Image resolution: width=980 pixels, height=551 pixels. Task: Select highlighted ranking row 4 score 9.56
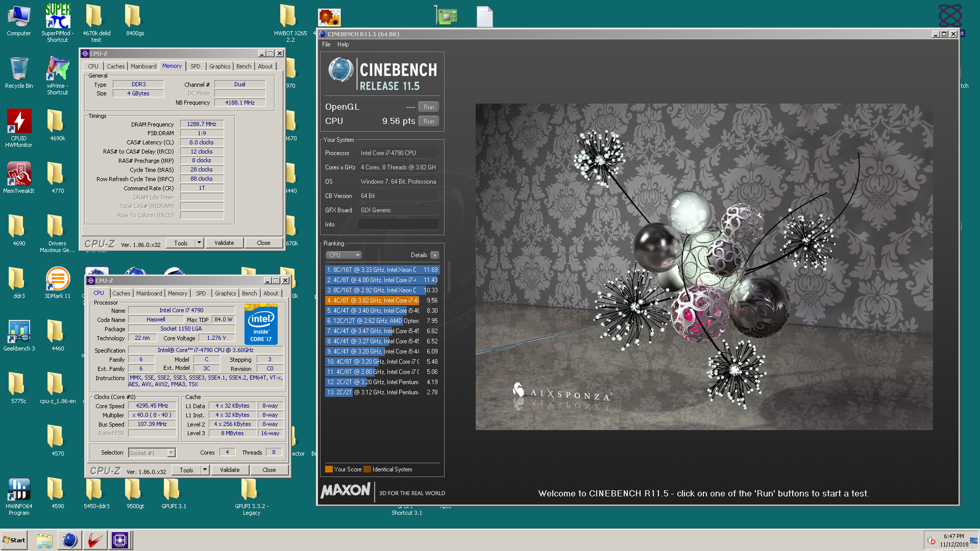[382, 300]
